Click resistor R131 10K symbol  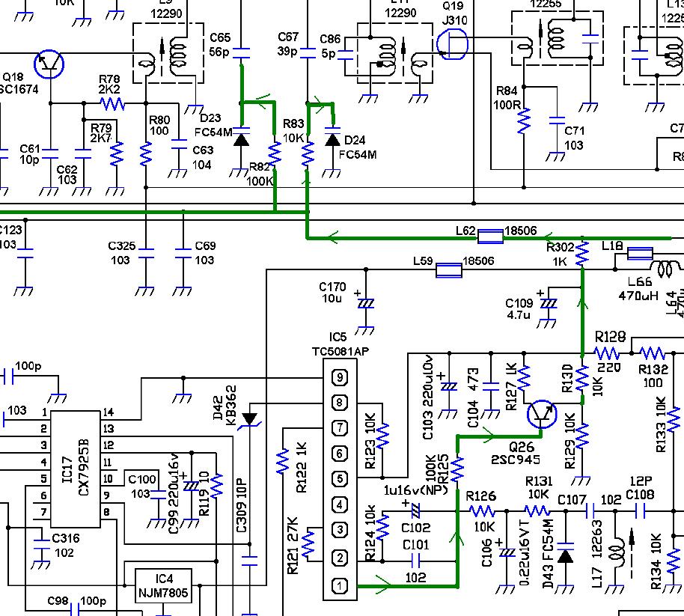[536, 511]
